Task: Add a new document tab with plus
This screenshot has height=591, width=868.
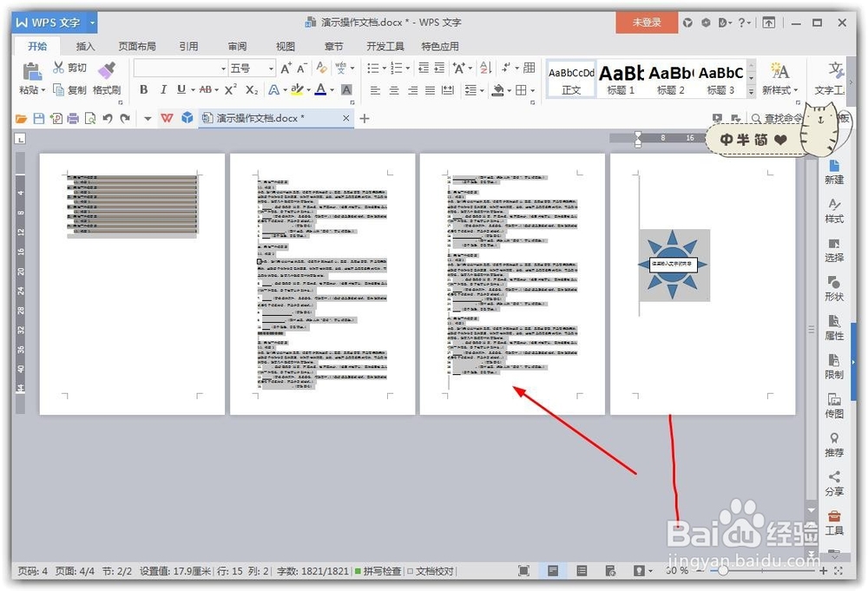Action: click(365, 118)
